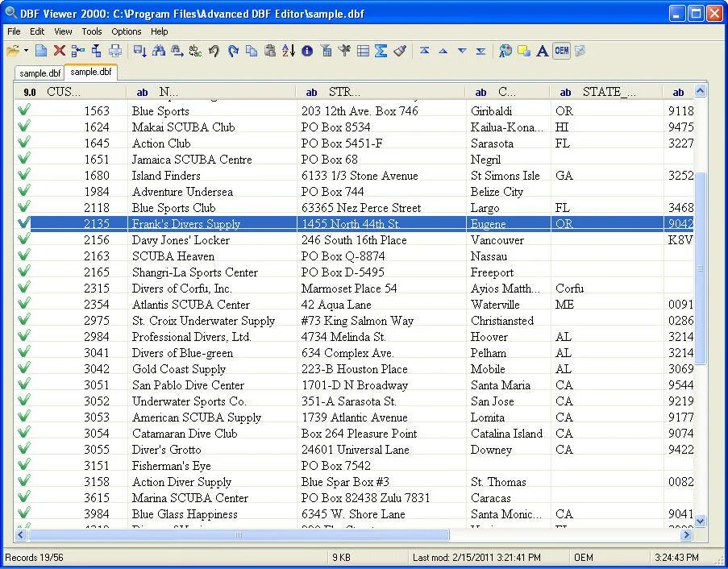This screenshot has width=728, height=569.
Task: Click the horizontal scrollbar thumb
Action: 239,535
